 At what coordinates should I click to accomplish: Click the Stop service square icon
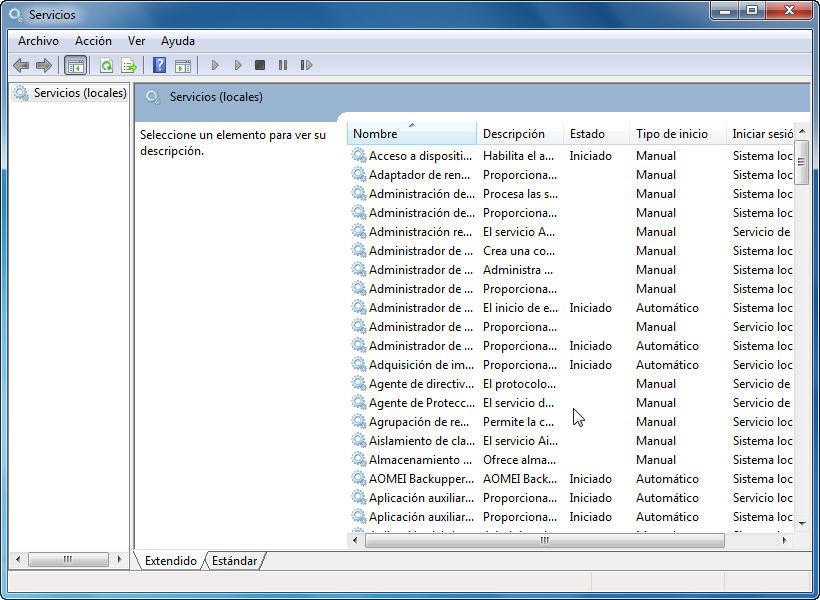pos(260,65)
